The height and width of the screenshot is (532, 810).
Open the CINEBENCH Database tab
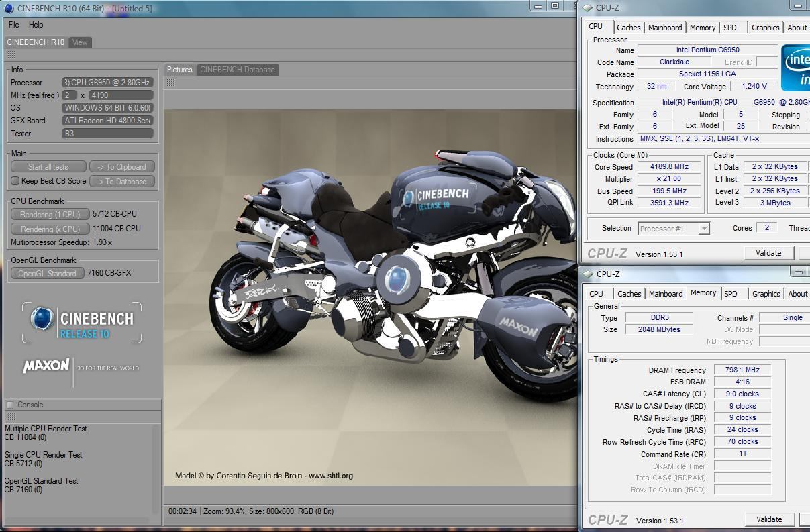pos(238,70)
